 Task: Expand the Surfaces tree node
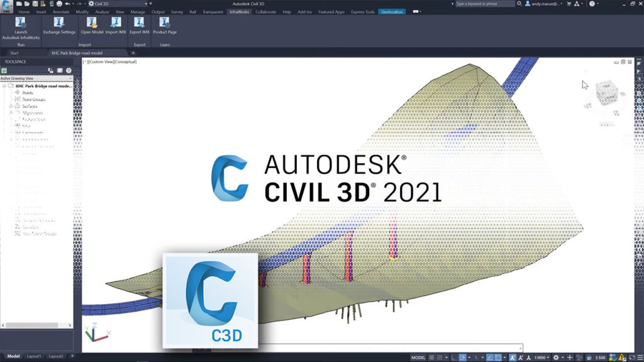pyautogui.click(x=11, y=106)
